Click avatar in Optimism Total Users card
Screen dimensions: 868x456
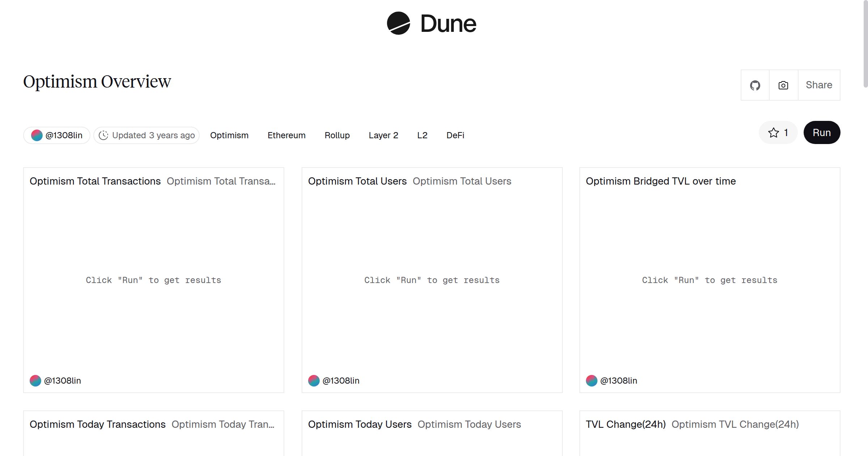(x=314, y=380)
